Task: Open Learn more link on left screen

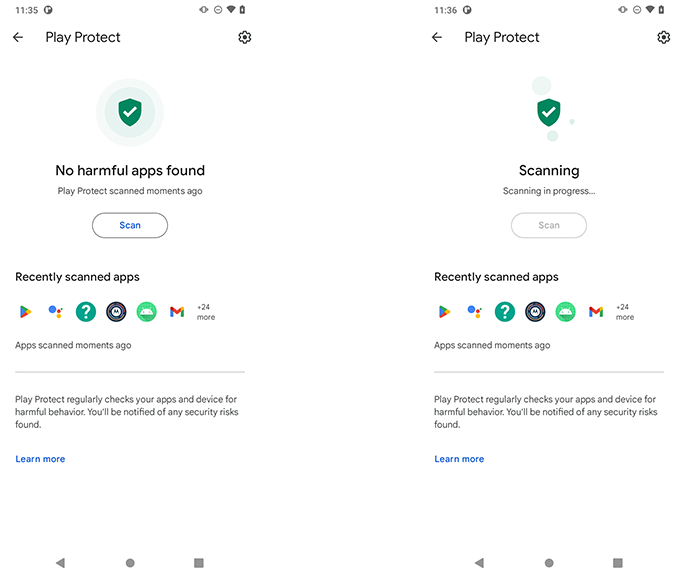Action: (40, 459)
